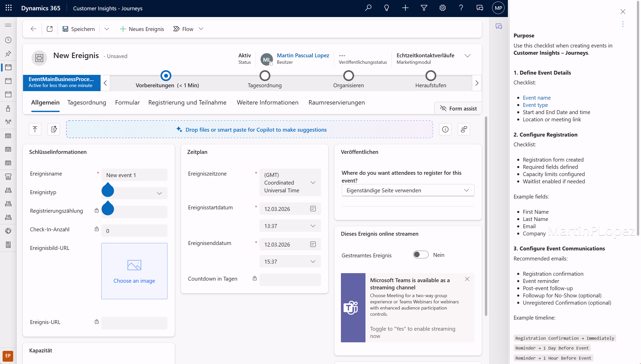This screenshot has height=364, width=641.
Task: Click the Speichern button
Action: coord(79,29)
